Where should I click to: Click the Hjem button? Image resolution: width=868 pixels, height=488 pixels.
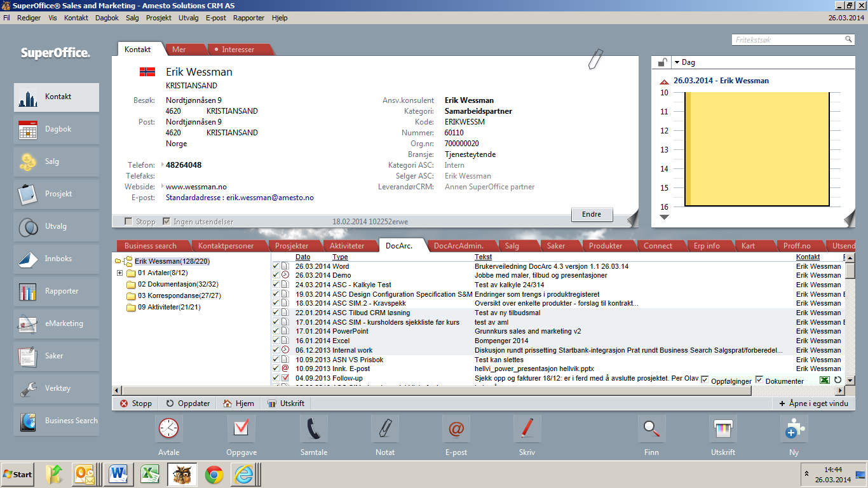pos(238,403)
